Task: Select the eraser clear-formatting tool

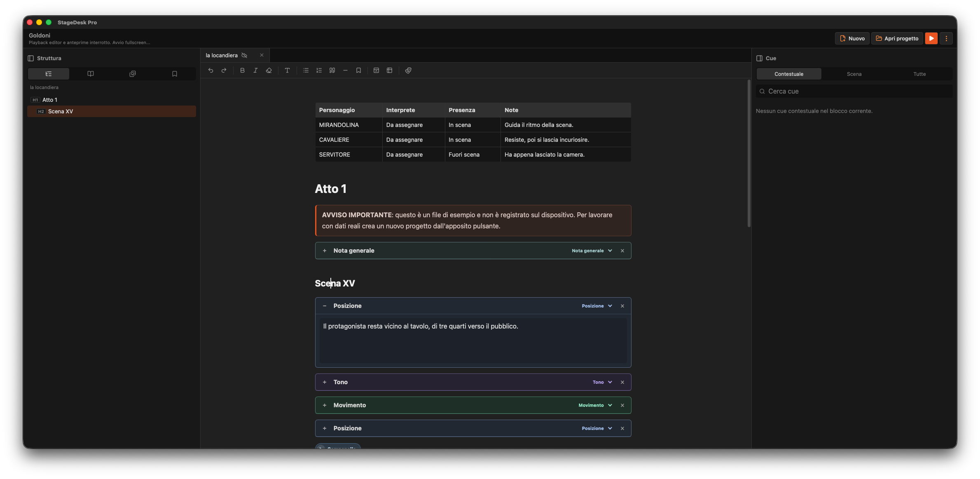Action: [269, 70]
